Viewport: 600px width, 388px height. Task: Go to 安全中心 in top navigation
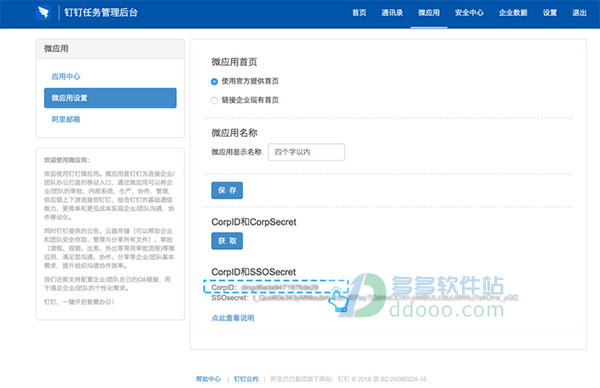pos(469,13)
